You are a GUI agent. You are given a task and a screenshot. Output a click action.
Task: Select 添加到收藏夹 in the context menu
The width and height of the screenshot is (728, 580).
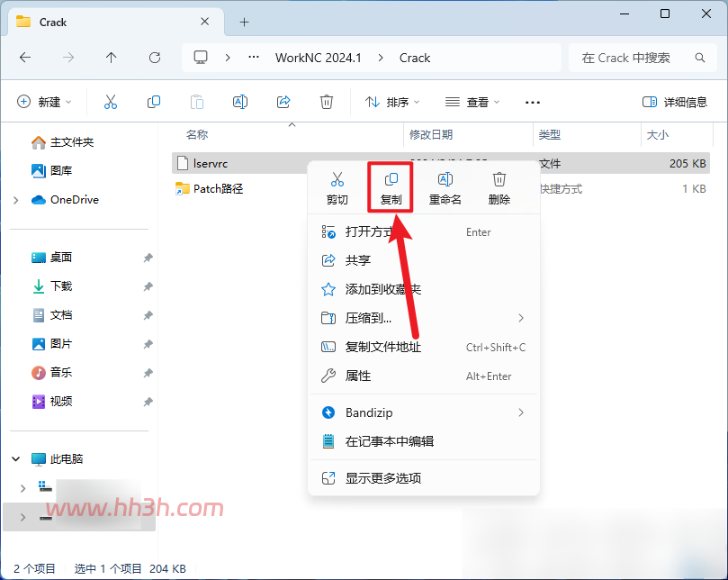tap(424, 289)
